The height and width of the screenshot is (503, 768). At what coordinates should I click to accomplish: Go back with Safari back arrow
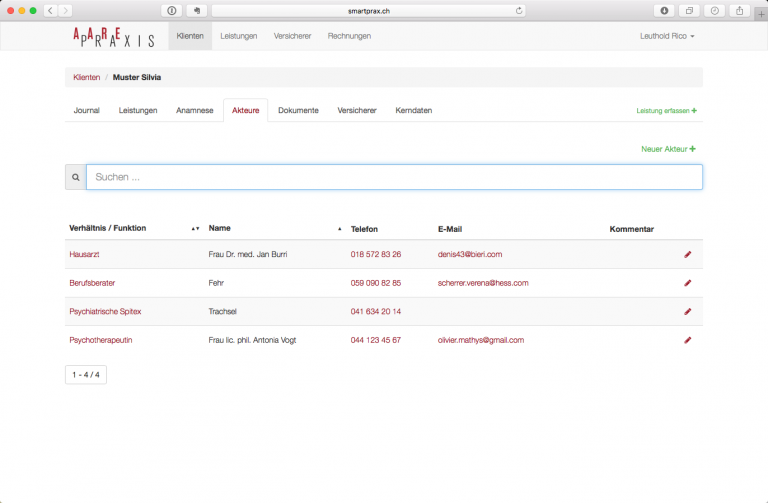pos(50,10)
